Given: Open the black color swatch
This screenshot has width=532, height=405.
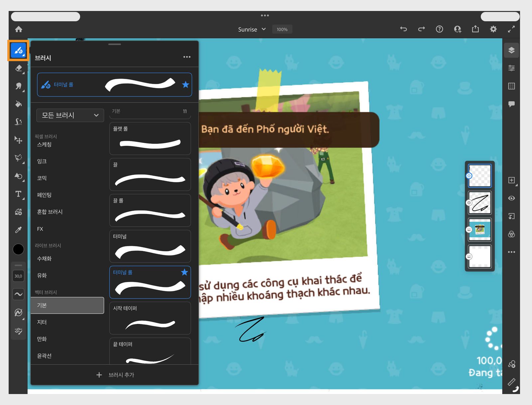Looking at the screenshot, I should pyautogui.click(x=18, y=249).
